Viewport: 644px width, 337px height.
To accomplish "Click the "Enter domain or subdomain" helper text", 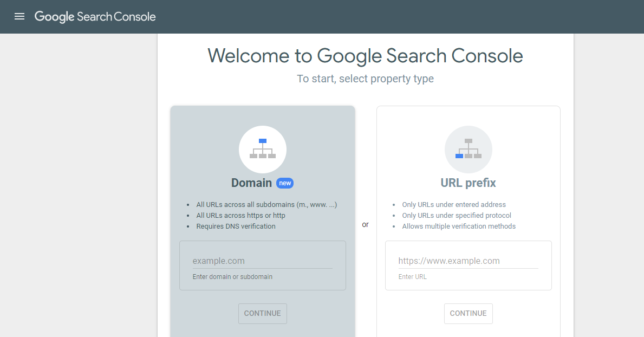I will click(232, 277).
